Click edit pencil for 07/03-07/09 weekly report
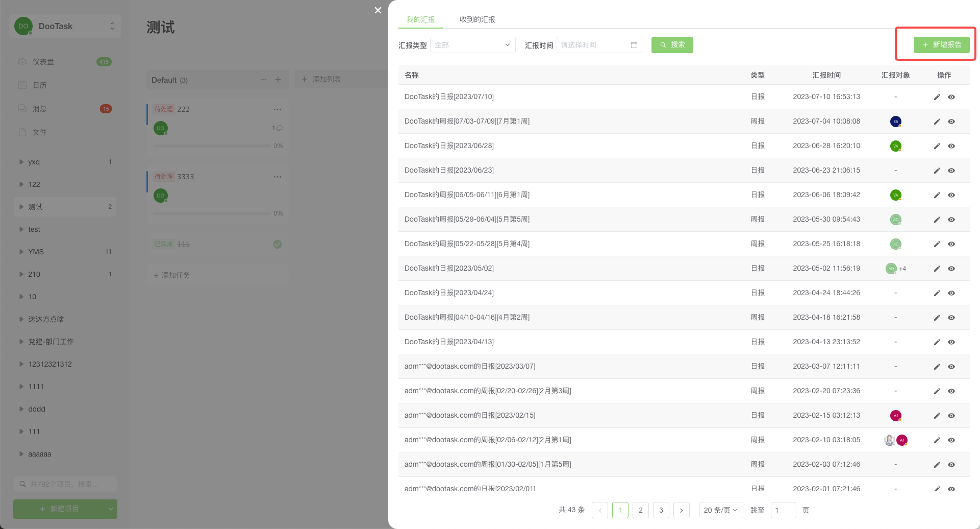 [937, 122]
